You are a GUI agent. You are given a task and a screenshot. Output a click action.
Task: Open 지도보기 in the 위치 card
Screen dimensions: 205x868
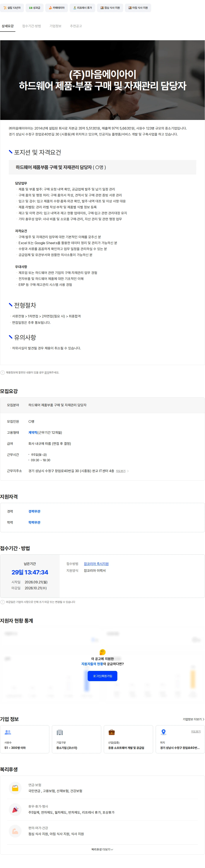(196, 731)
